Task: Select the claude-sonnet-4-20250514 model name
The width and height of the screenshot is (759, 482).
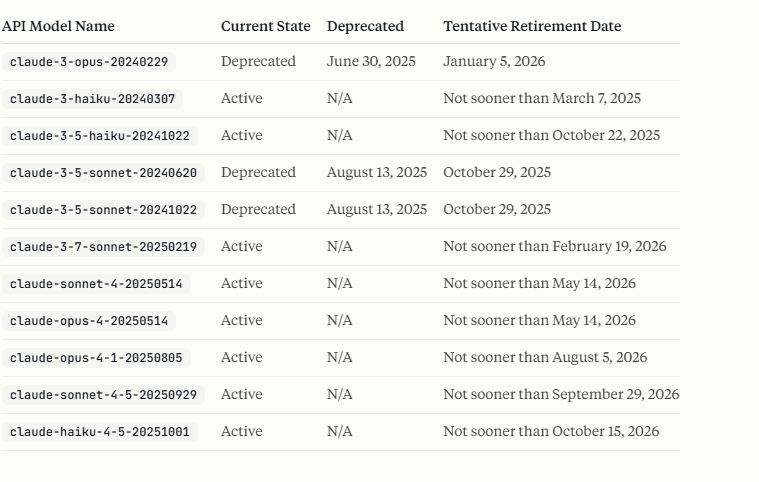Action: click(96, 284)
